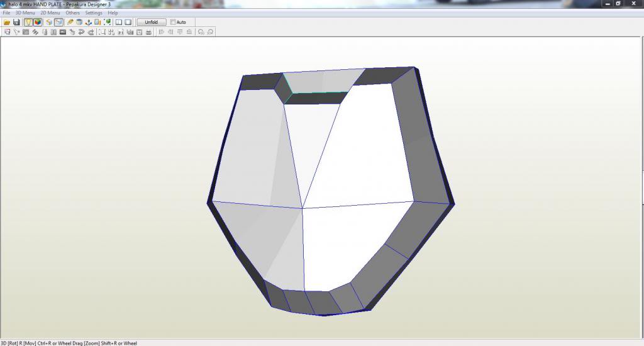Click the dark rectangle tool icon
644x346 pixels.
tap(63, 32)
